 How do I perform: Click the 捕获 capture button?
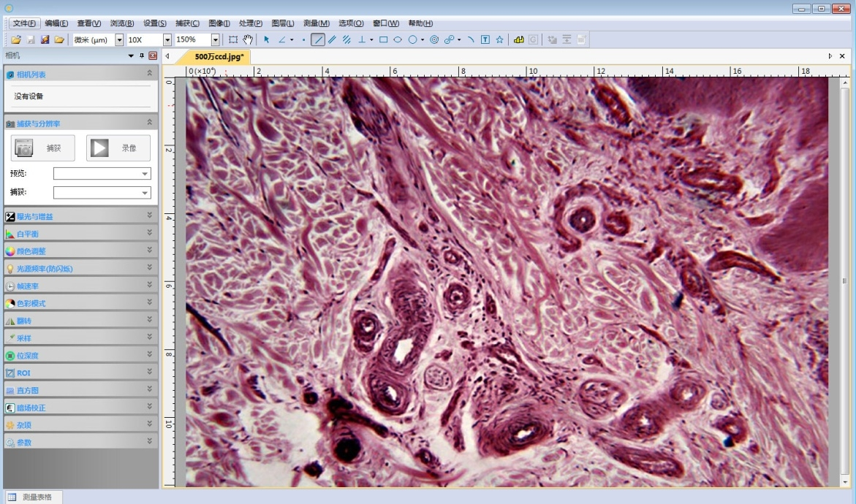point(42,148)
